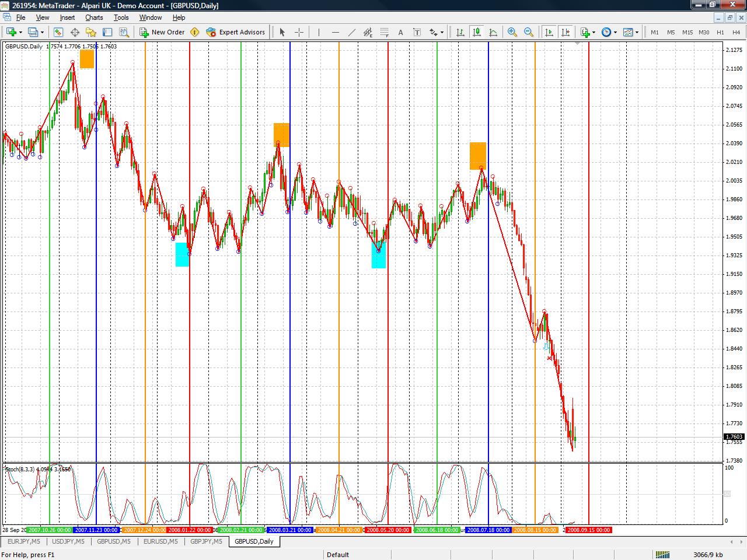Viewport: 747px width, 560px height.
Task: Select the Cursor arrow tool
Action: (282, 32)
